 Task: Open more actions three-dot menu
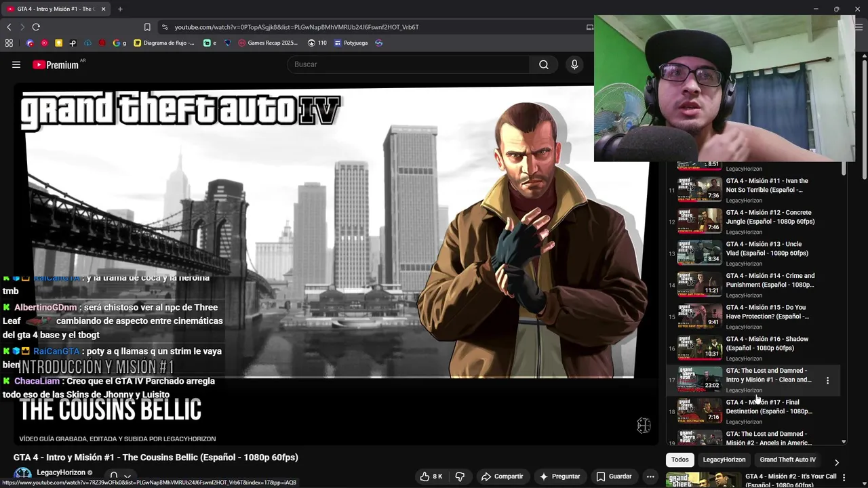tap(650, 476)
